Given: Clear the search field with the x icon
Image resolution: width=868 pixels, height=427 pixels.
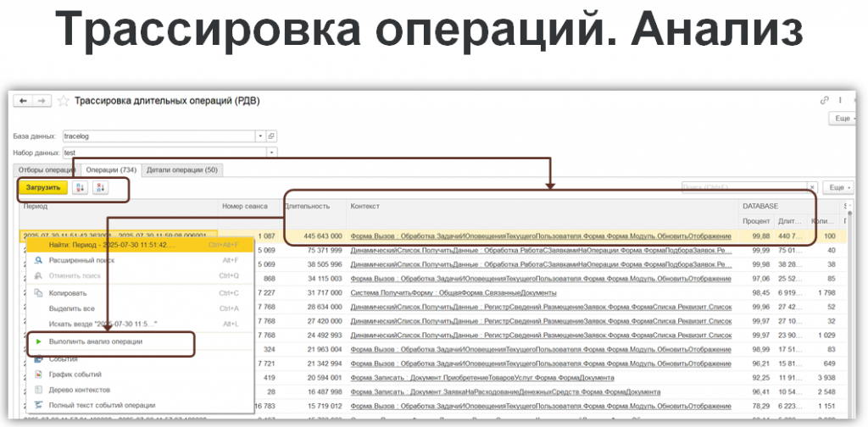Looking at the screenshot, I should (813, 187).
